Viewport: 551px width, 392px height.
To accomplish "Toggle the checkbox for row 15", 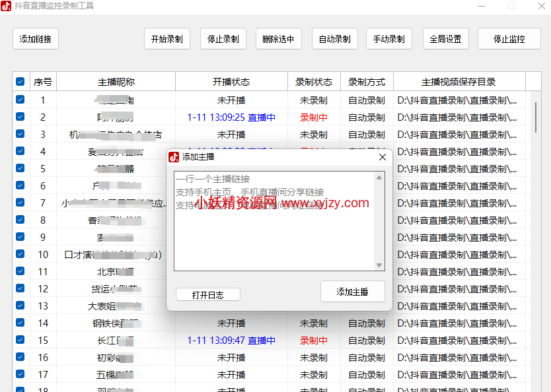I will click(20, 340).
